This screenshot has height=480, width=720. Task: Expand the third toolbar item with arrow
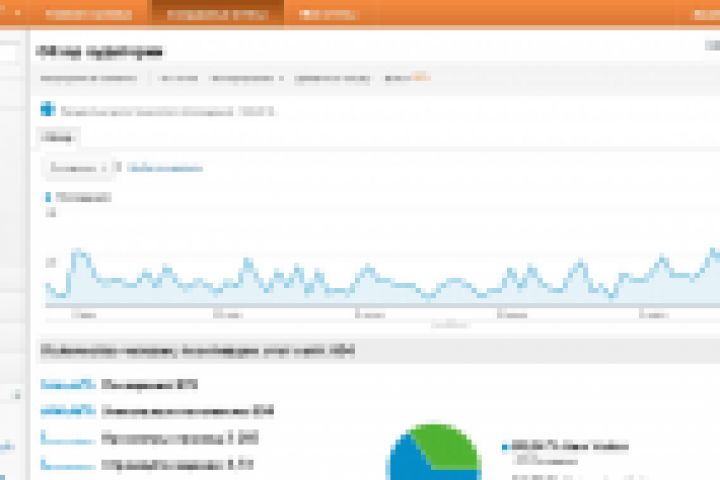tap(247, 79)
